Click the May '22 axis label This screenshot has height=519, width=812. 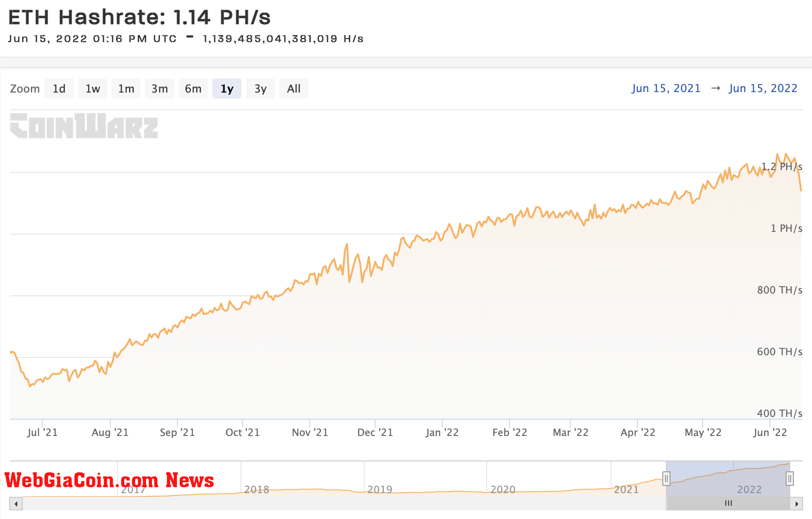pos(703,432)
